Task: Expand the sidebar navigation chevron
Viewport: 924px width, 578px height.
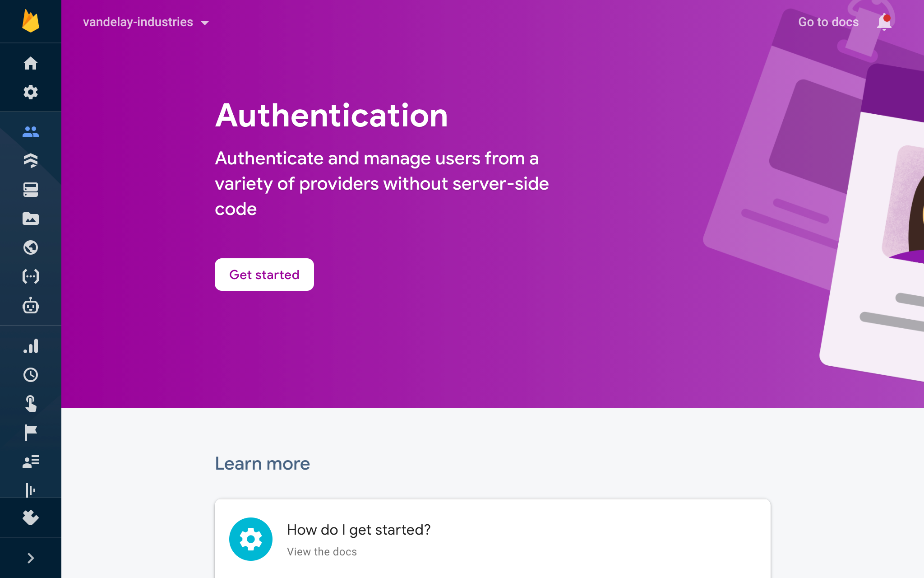Action: (31, 558)
